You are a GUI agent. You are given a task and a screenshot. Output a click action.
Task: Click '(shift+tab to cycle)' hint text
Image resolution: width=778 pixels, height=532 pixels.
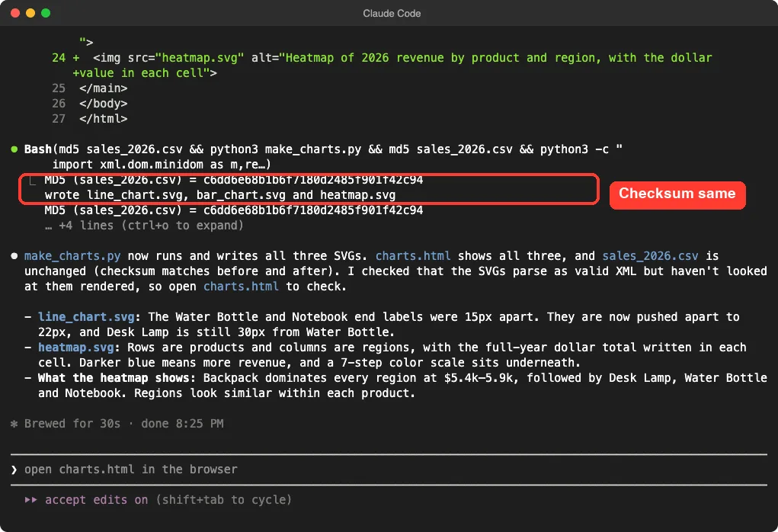tap(224, 500)
